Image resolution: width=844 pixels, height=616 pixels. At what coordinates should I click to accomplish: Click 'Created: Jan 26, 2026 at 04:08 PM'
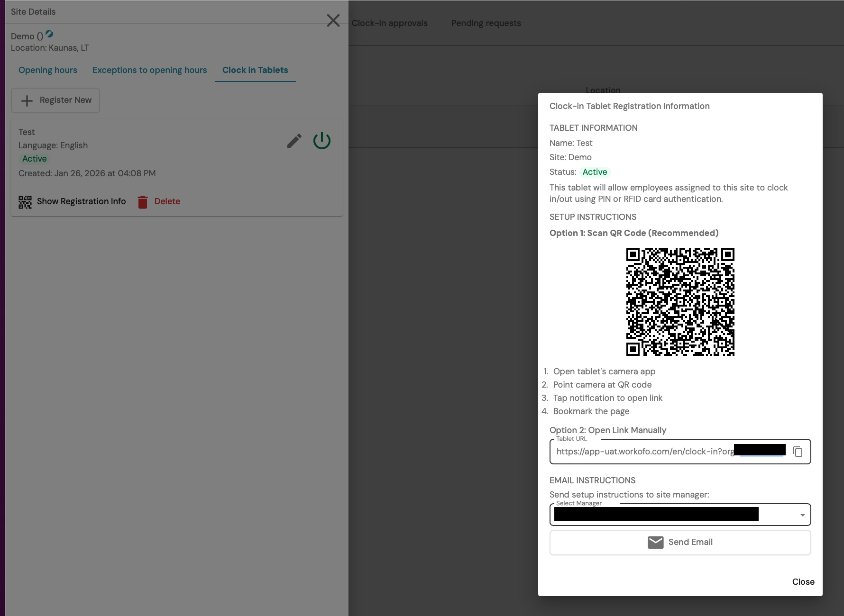click(x=87, y=173)
